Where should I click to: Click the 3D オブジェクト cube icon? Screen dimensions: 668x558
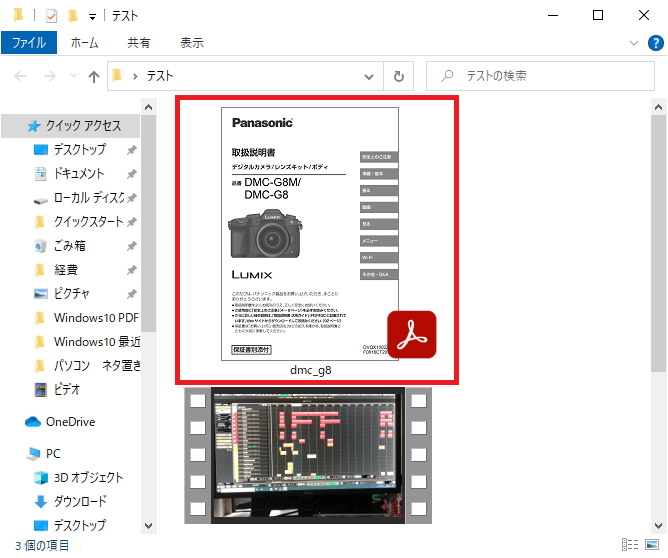(x=40, y=478)
